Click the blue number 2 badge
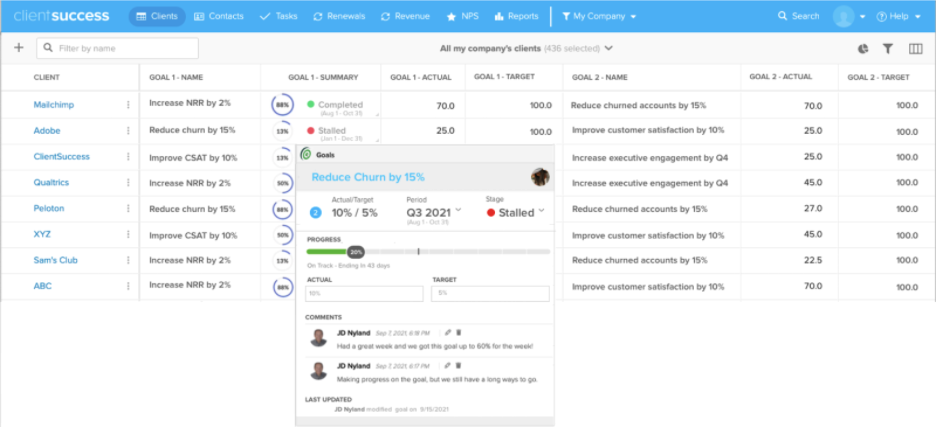The width and height of the screenshot is (936, 438). coord(316,212)
